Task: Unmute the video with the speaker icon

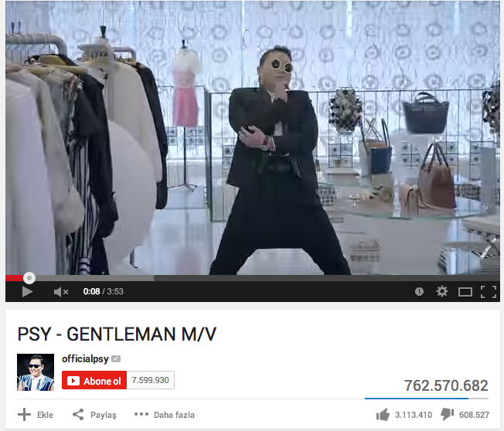Action: [61, 292]
